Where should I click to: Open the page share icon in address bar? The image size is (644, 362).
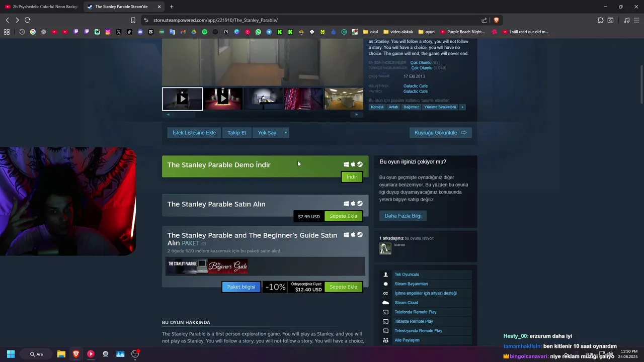(x=484, y=20)
